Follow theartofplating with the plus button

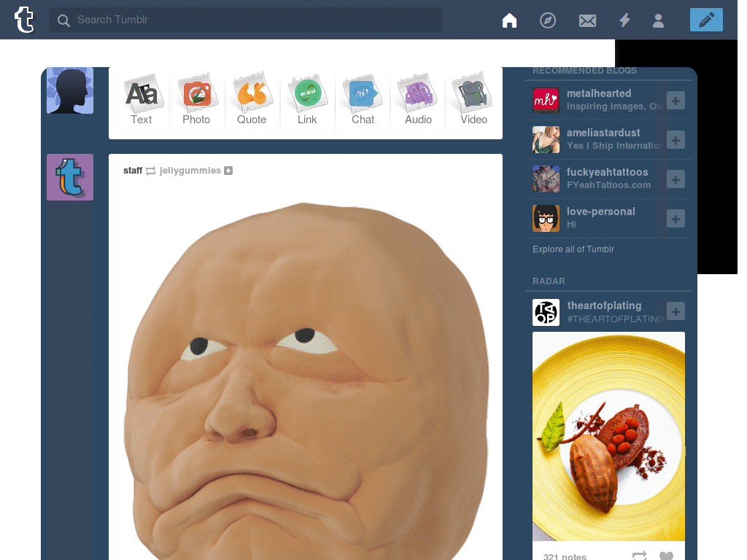[x=676, y=311]
